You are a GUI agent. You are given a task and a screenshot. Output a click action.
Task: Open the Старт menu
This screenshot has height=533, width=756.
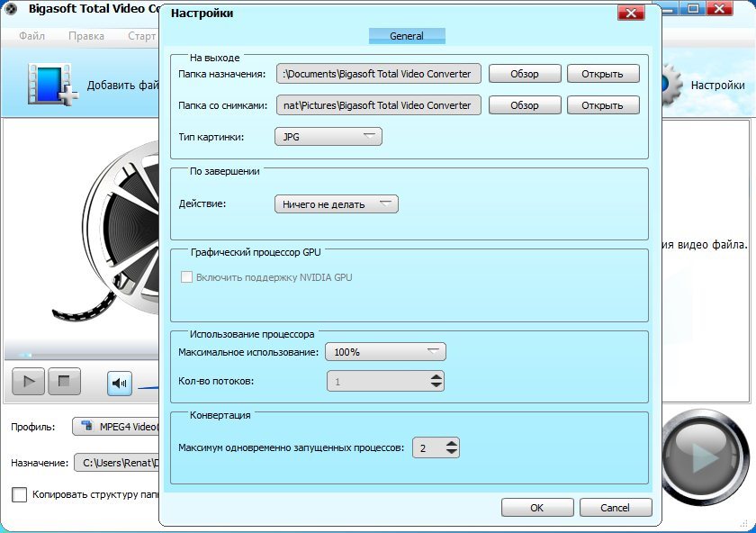pos(142,36)
